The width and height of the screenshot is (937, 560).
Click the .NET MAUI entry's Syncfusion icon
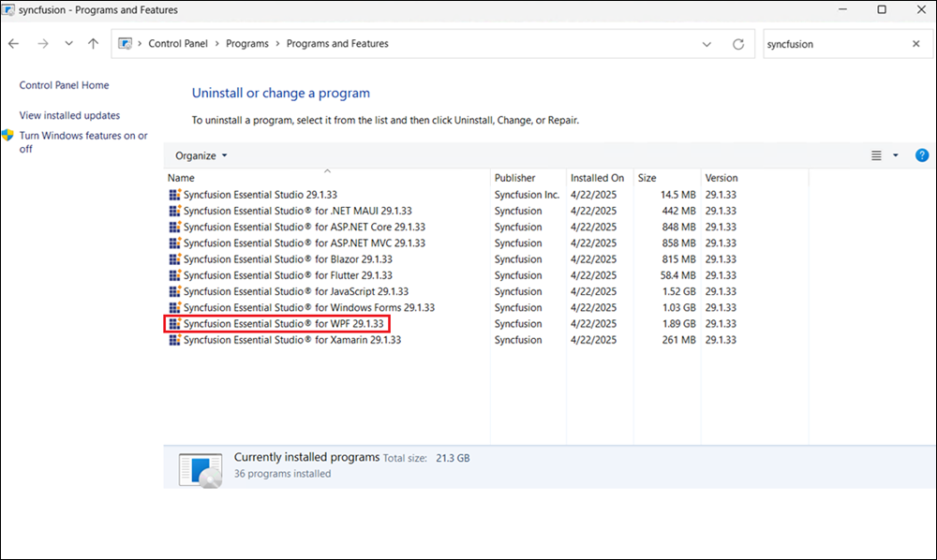point(174,211)
